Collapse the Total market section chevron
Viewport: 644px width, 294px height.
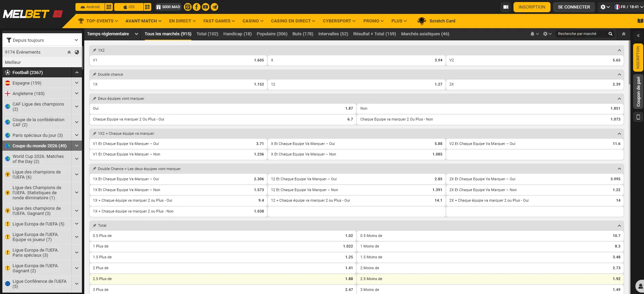click(x=619, y=225)
